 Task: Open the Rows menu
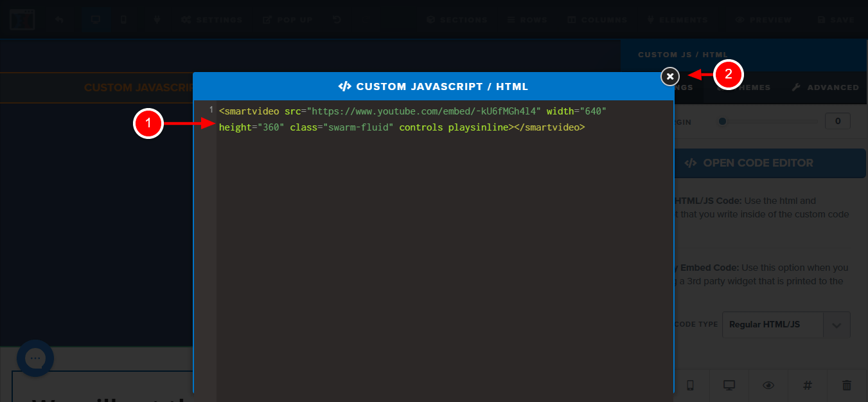pyautogui.click(x=527, y=20)
